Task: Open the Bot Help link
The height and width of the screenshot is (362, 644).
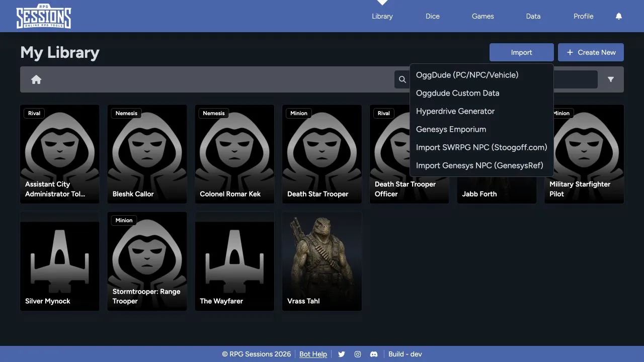Action: pyautogui.click(x=313, y=354)
